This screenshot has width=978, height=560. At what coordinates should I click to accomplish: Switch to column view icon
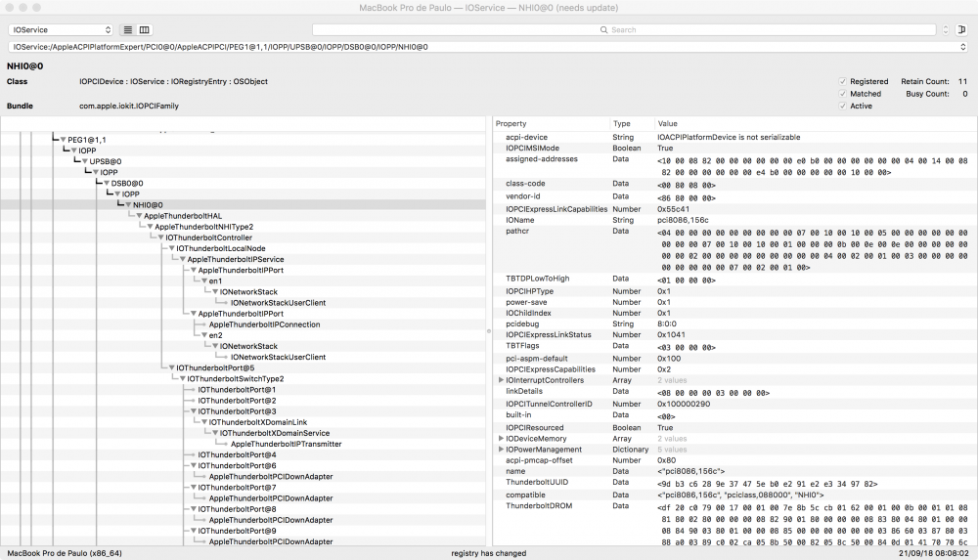click(144, 30)
